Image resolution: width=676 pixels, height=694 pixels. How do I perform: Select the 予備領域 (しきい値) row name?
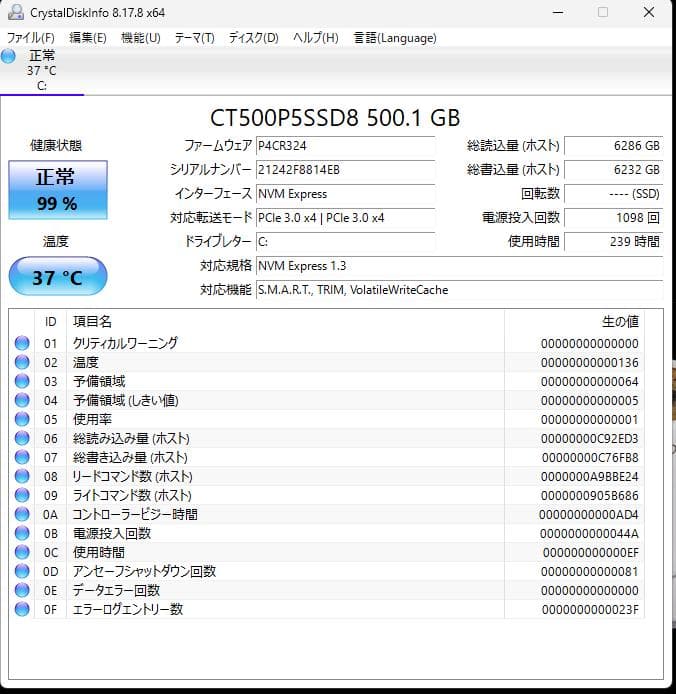pos(126,401)
